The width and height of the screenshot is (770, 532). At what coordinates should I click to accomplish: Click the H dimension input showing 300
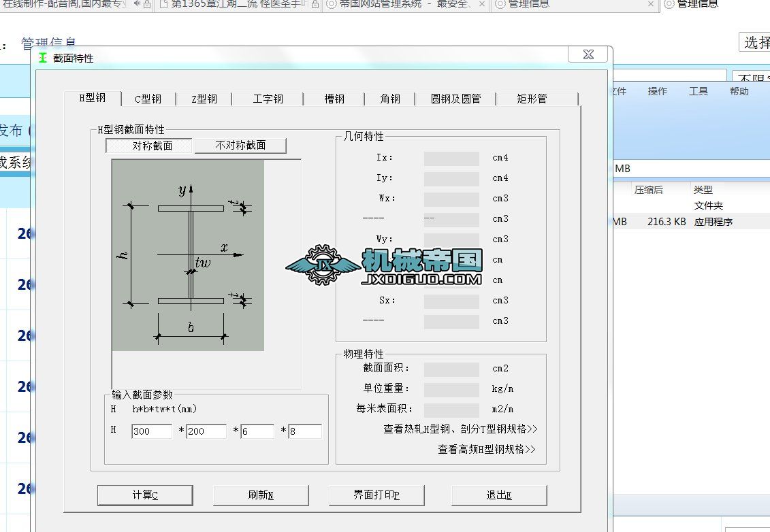coord(151,431)
